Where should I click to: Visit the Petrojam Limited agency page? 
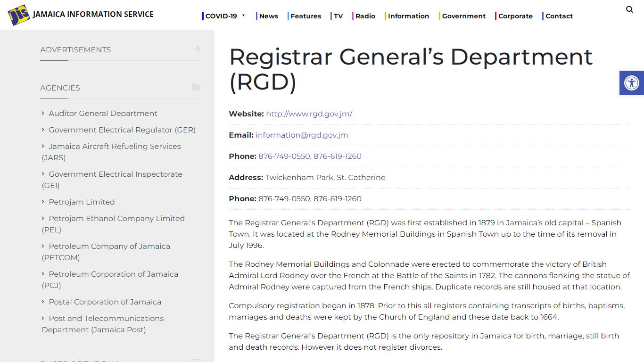[82, 202]
